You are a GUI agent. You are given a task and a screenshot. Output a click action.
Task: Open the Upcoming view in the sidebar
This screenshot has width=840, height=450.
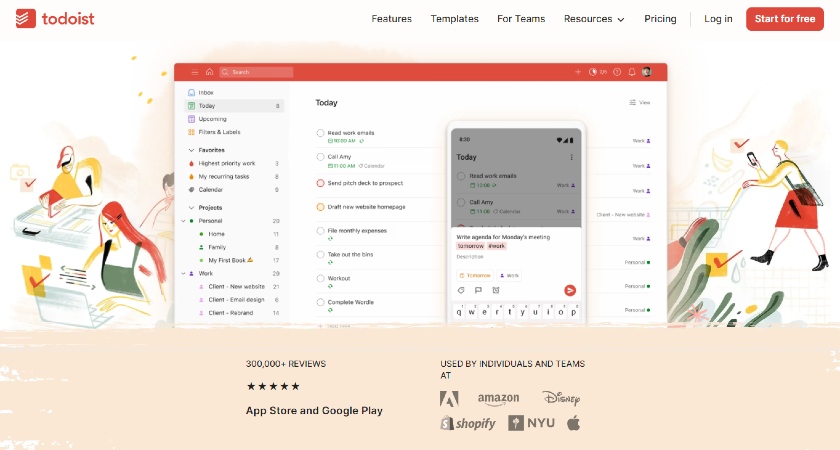point(234,119)
